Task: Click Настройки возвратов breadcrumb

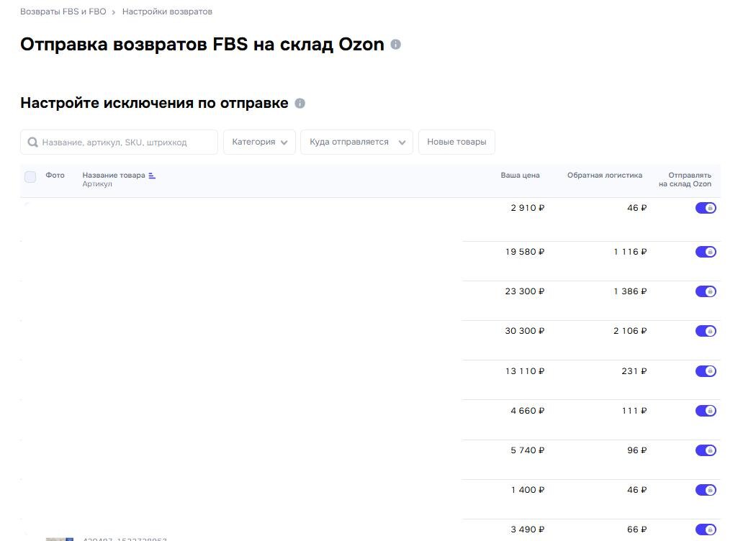Action: 167,12
